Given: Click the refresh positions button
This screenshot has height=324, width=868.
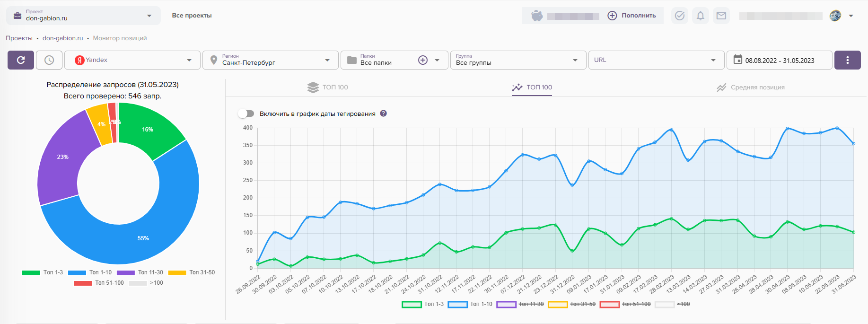Looking at the screenshot, I should (x=21, y=60).
